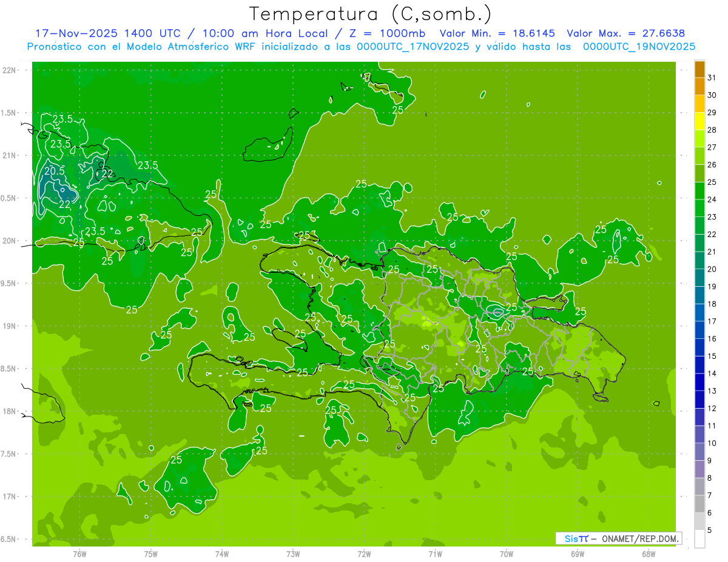Click the "30" label on the color scale
This screenshot has width=728, height=562.
click(712, 95)
